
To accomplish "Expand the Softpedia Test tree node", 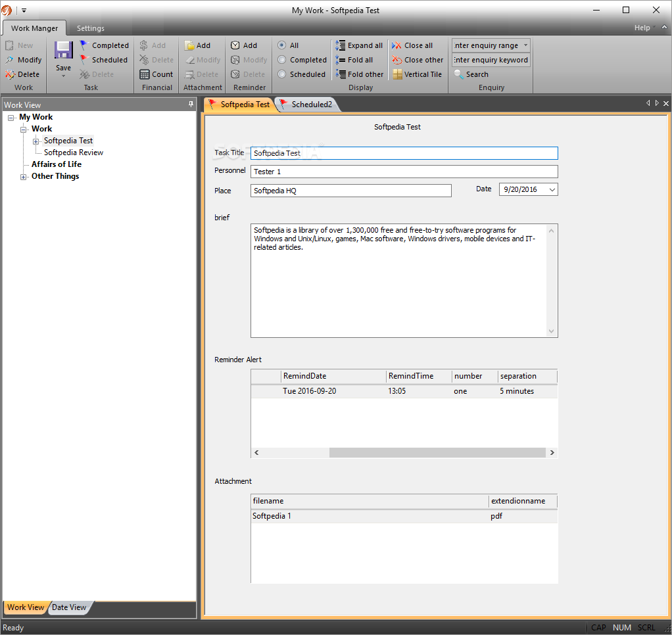I will pos(36,141).
